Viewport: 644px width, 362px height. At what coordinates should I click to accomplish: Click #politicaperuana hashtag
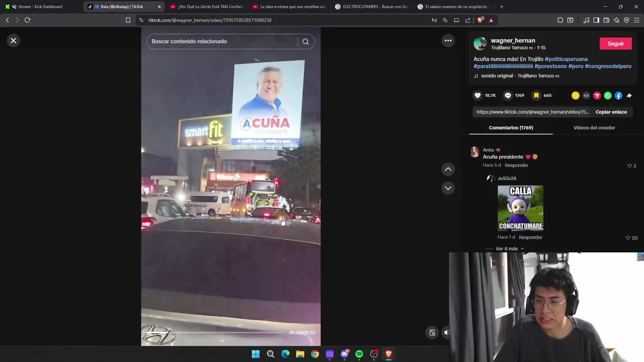pyautogui.click(x=566, y=59)
